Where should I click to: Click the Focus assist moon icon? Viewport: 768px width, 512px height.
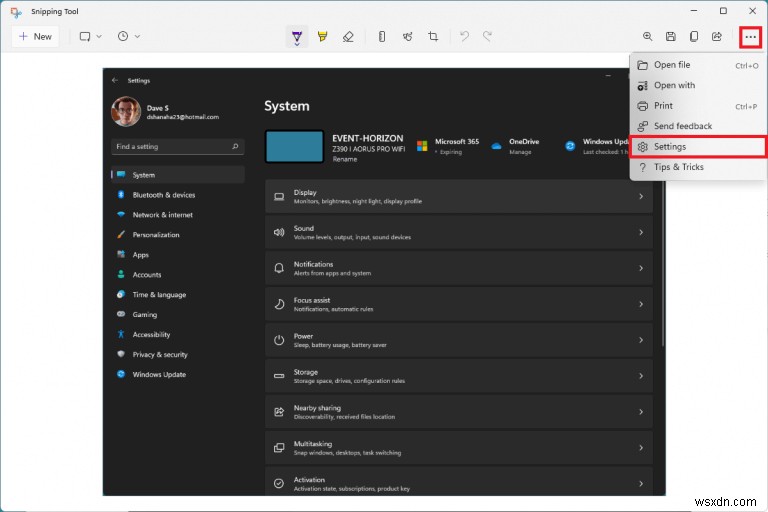[279, 304]
